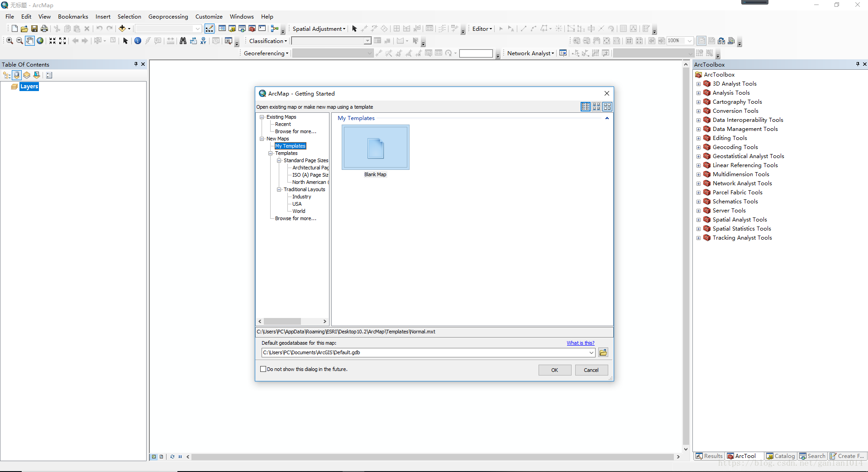This screenshot has width=868, height=472.
Task: Open the red ArcToolbox window icon
Action: 252,29
